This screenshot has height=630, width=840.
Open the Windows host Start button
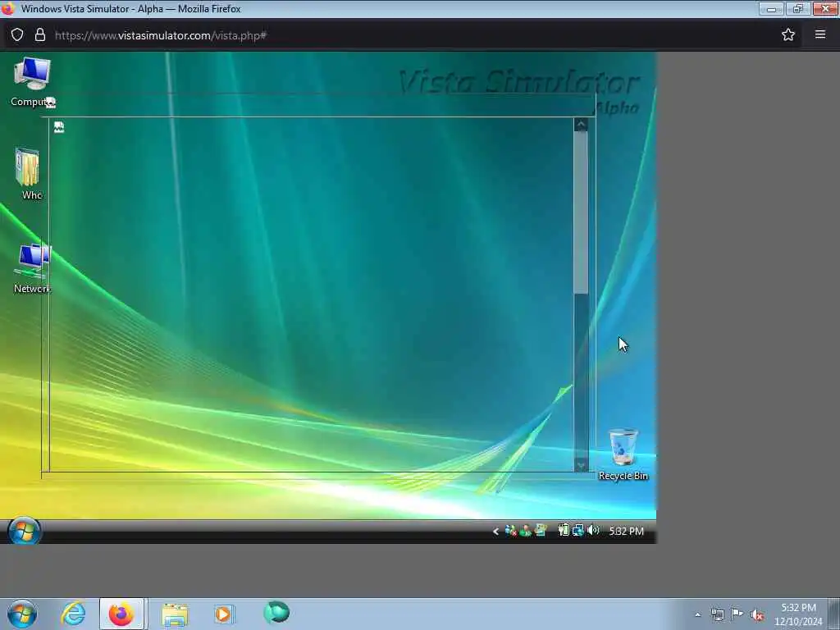point(22,614)
